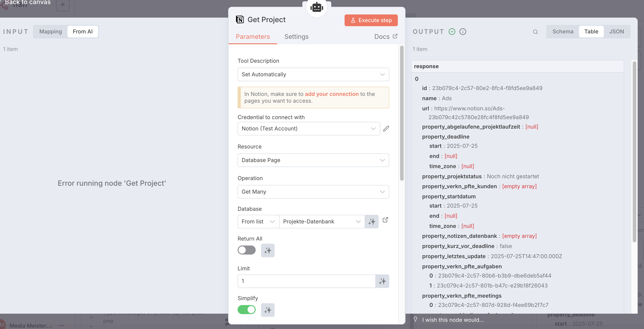Viewport: 644px width, 329px height.
Task: Switch to the Settings tab
Action: tap(296, 37)
